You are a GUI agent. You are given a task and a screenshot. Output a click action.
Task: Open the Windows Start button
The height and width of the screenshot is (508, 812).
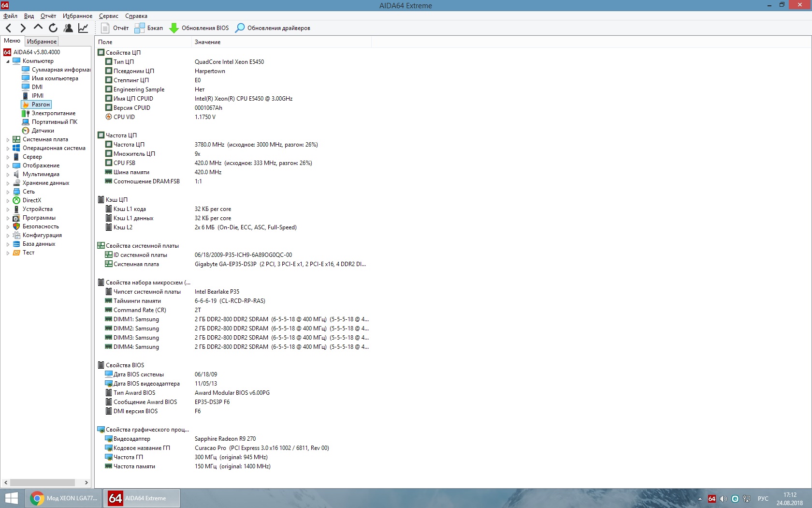coord(11,498)
